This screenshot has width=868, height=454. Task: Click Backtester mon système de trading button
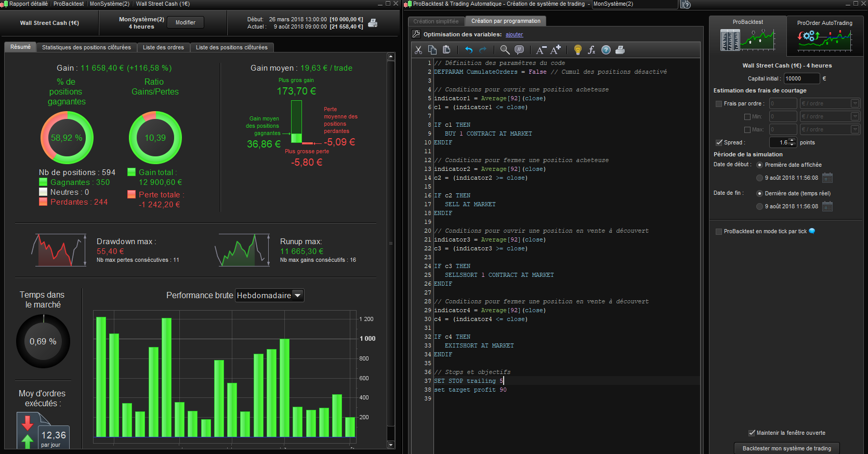click(786, 448)
